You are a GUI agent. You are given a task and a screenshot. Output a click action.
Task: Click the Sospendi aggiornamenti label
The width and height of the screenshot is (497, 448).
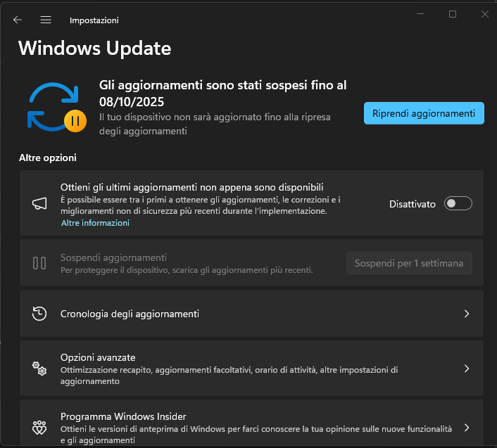coord(113,257)
